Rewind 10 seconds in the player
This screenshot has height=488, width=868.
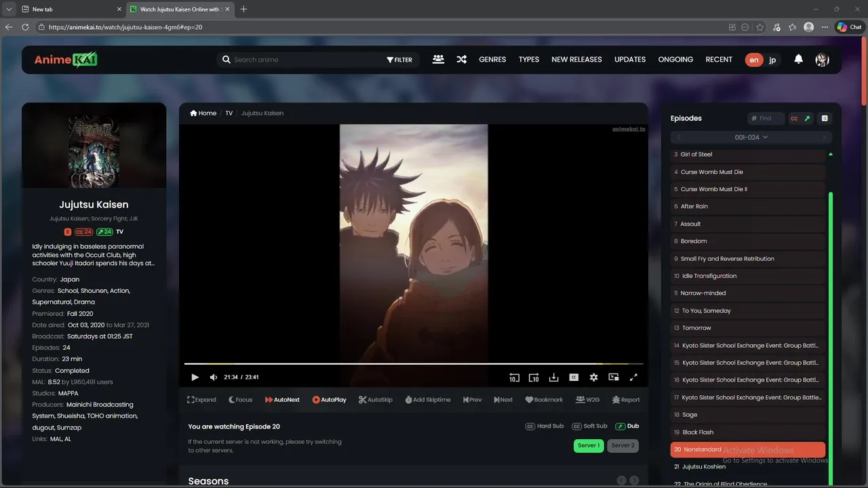514,378
